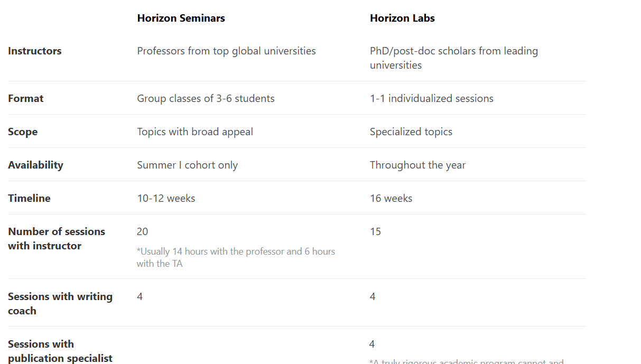641x364 pixels.
Task: Select the Timeline row label
Action: [x=29, y=199]
